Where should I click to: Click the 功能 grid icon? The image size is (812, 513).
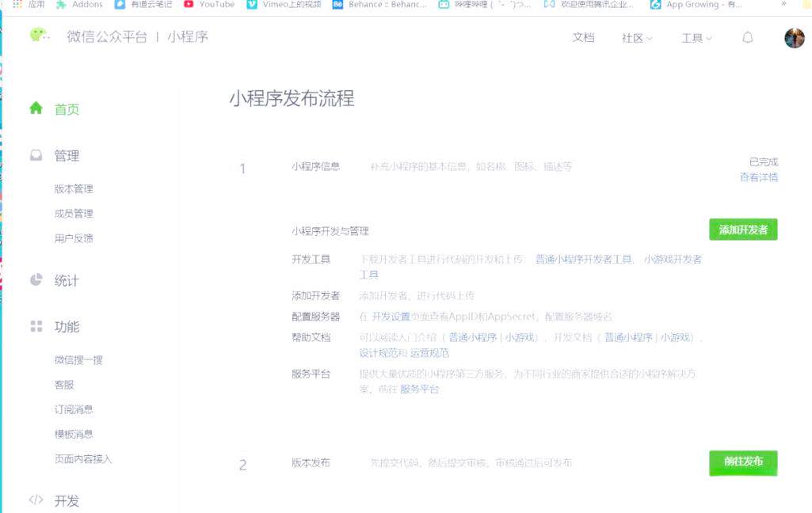tap(36, 326)
